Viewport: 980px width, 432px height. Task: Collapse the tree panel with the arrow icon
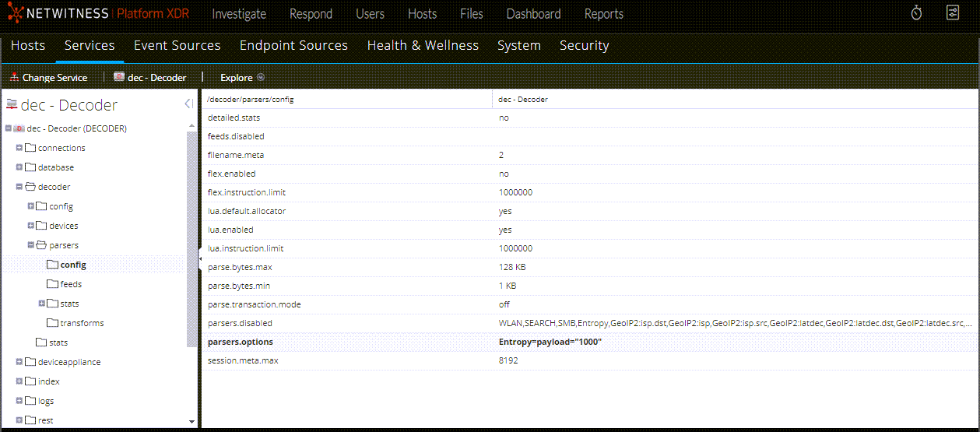pos(188,104)
